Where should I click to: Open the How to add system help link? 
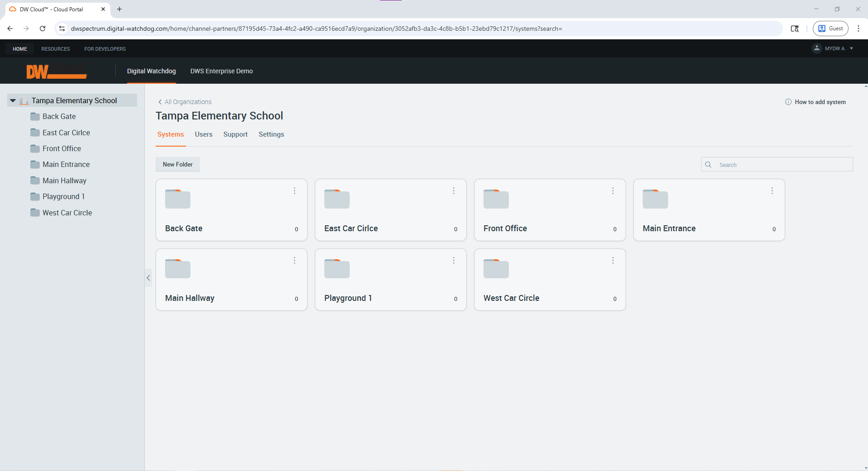click(x=820, y=102)
